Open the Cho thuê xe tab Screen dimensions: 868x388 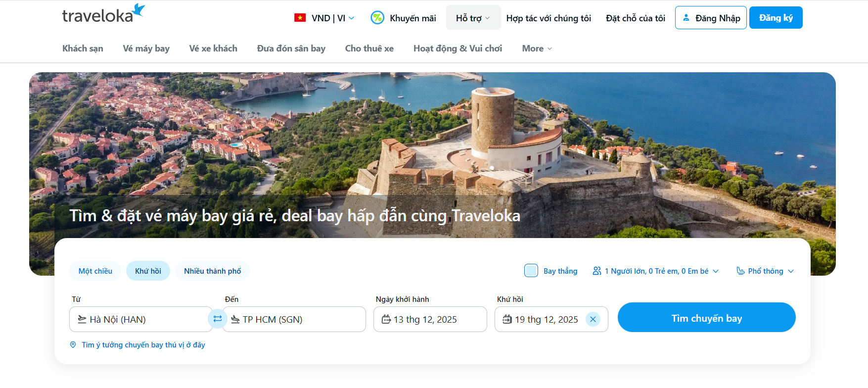click(369, 48)
